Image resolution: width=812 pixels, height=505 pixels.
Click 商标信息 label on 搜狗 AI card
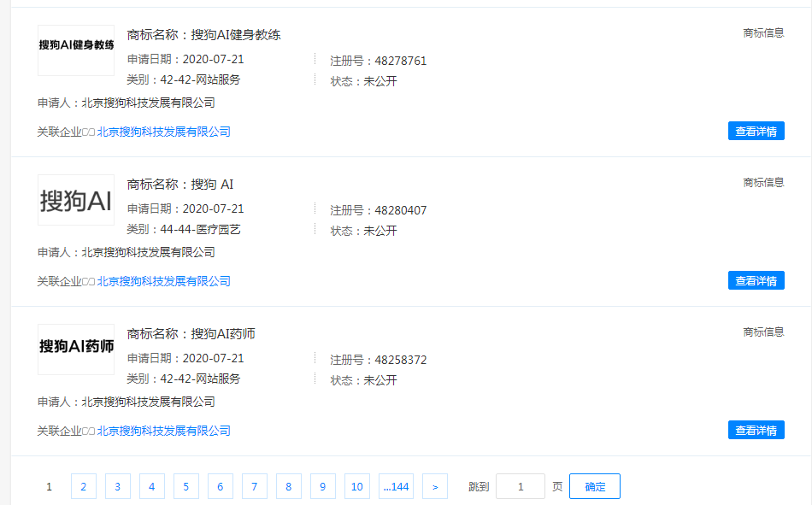point(763,182)
